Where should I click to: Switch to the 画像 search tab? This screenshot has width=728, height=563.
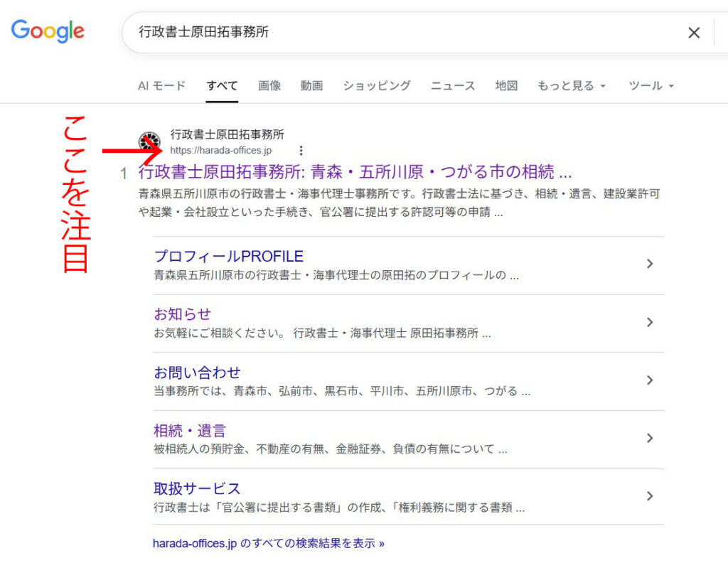tap(269, 85)
